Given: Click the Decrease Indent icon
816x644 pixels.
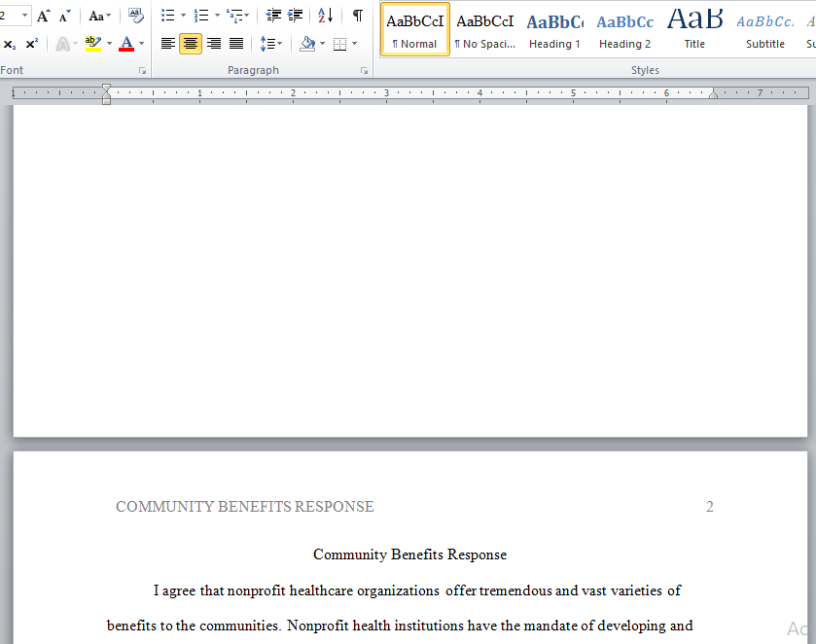Looking at the screenshot, I should [x=273, y=16].
